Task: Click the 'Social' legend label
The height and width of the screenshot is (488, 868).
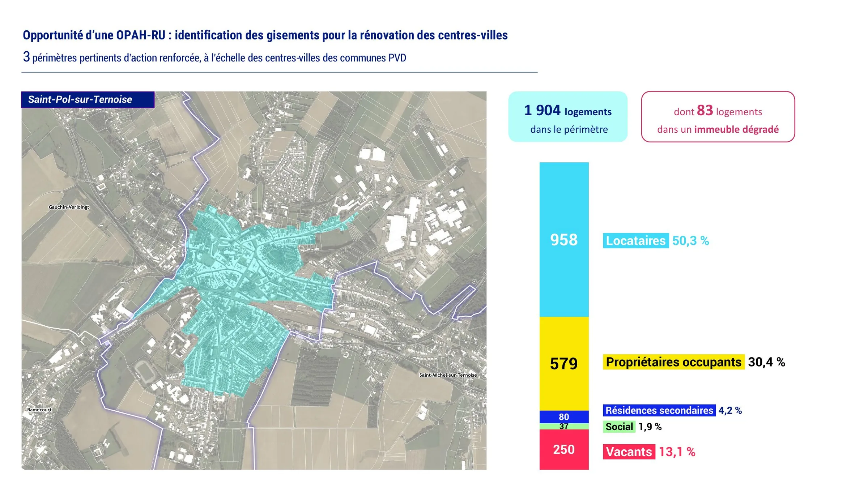Action: 619,427
